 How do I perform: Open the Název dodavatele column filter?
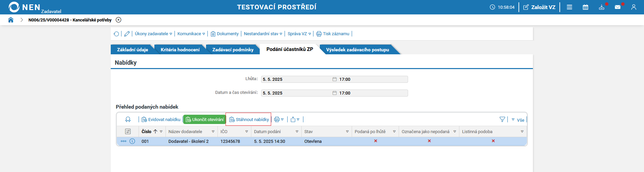point(213,132)
